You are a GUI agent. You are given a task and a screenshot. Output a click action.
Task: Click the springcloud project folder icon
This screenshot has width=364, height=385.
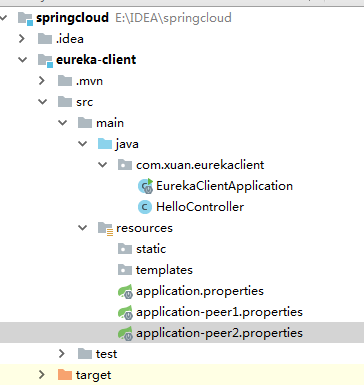pyautogui.click(x=25, y=18)
